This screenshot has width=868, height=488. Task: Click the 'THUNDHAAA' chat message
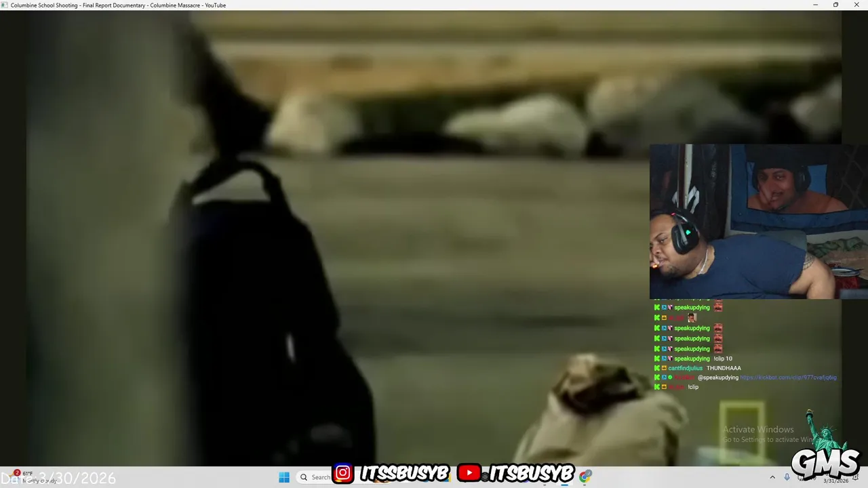click(x=724, y=368)
